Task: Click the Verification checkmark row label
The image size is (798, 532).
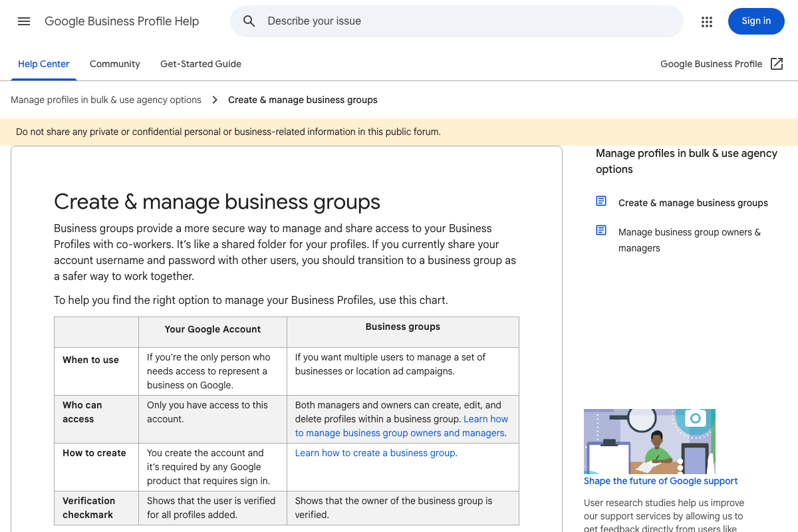Action: pyautogui.click(x=89, y=507)
